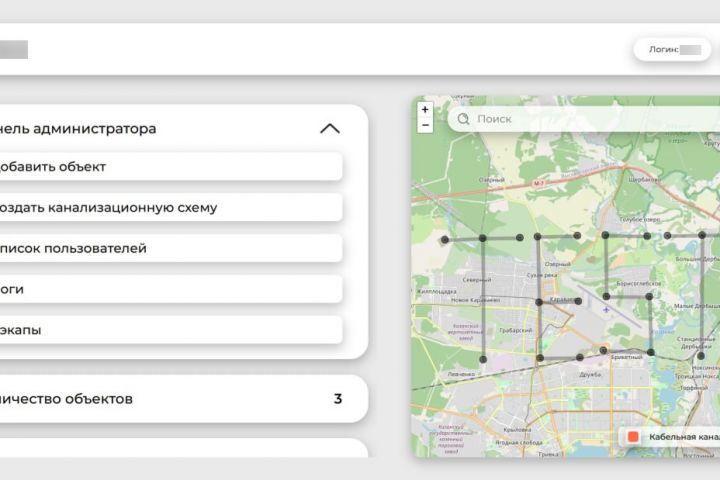Screen dimensions: 720x480
Task: Click the 'Жилплощадка' label on the map
Action: click(x=437, y=291)
